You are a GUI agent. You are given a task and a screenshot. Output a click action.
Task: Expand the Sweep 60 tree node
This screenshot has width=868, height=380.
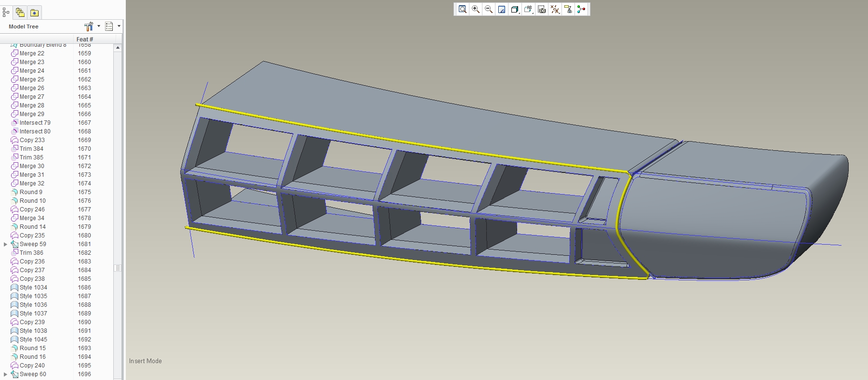point(5,374)
